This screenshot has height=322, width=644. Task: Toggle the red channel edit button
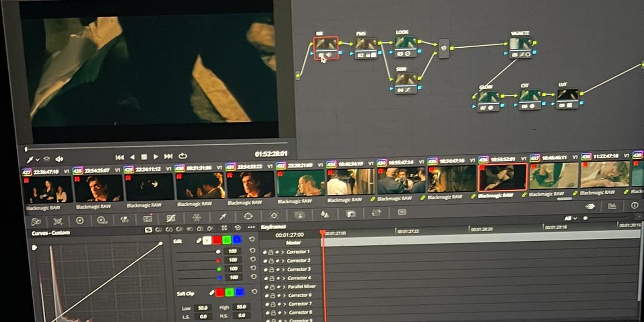click(x=217, y=240)
